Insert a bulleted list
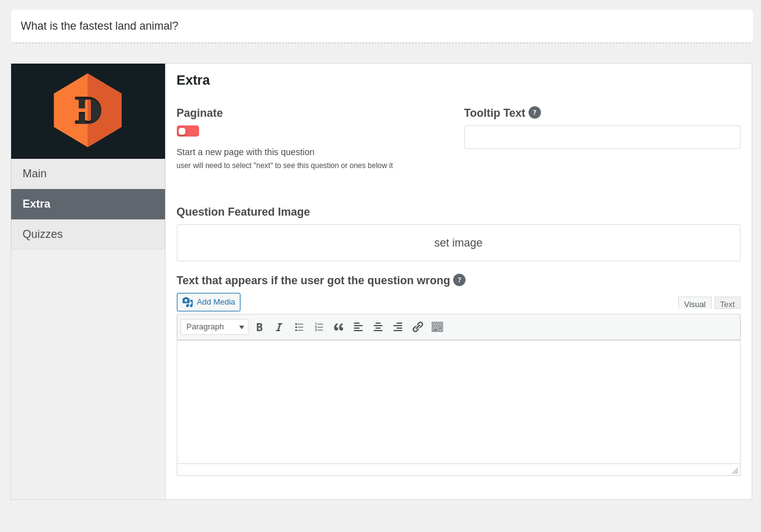The image size is (761, 532). (x=299, y=327)
